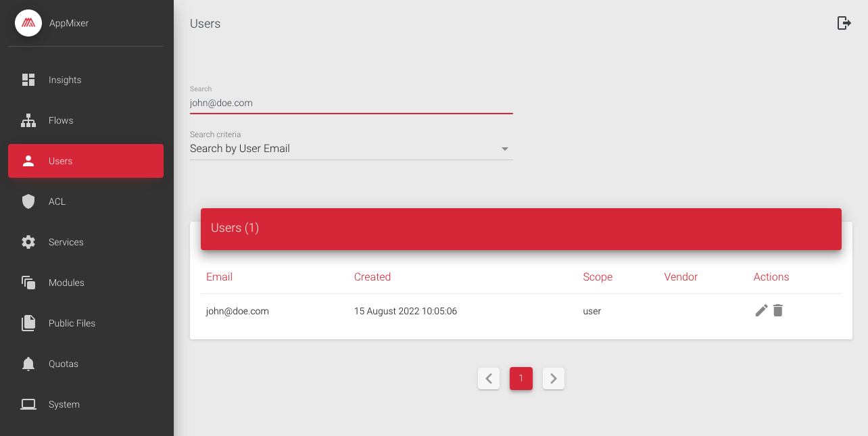Click the AppMixer logo icon

(28, 23)
